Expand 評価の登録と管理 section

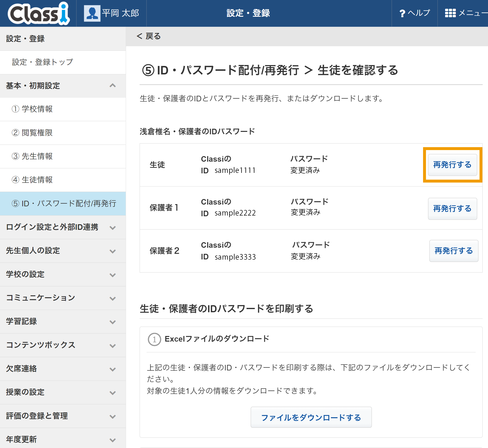63,416
